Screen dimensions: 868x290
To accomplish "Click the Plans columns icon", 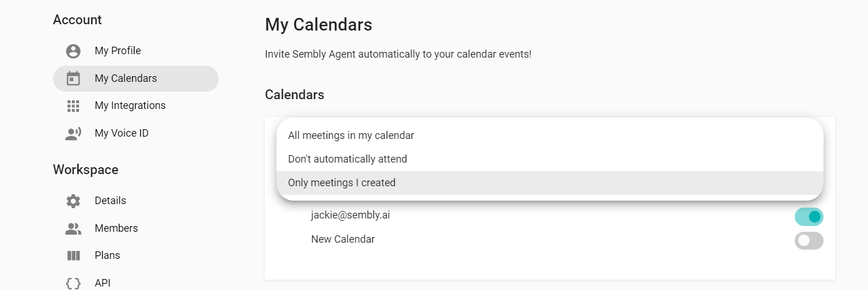I will (x=73, y=255).
